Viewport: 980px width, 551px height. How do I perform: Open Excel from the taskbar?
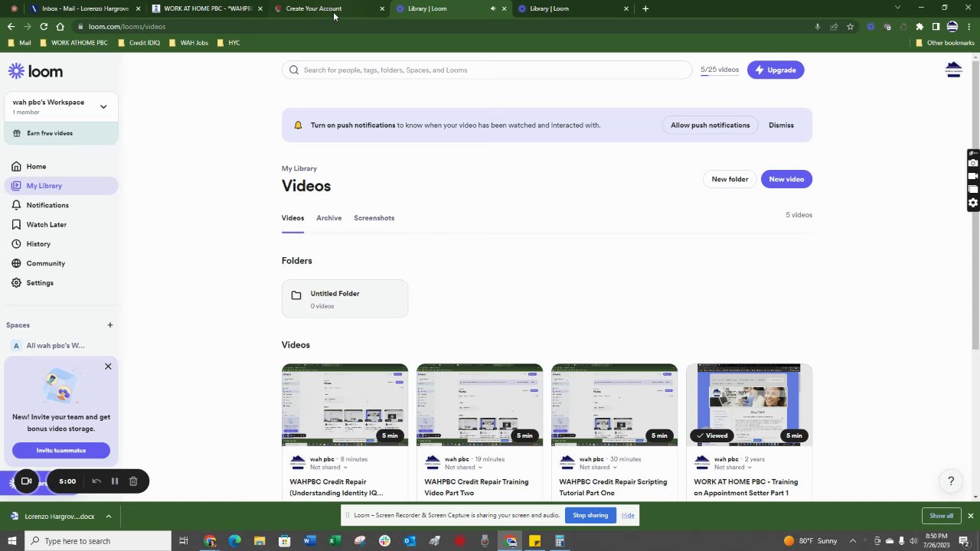(x=335, y=541)
